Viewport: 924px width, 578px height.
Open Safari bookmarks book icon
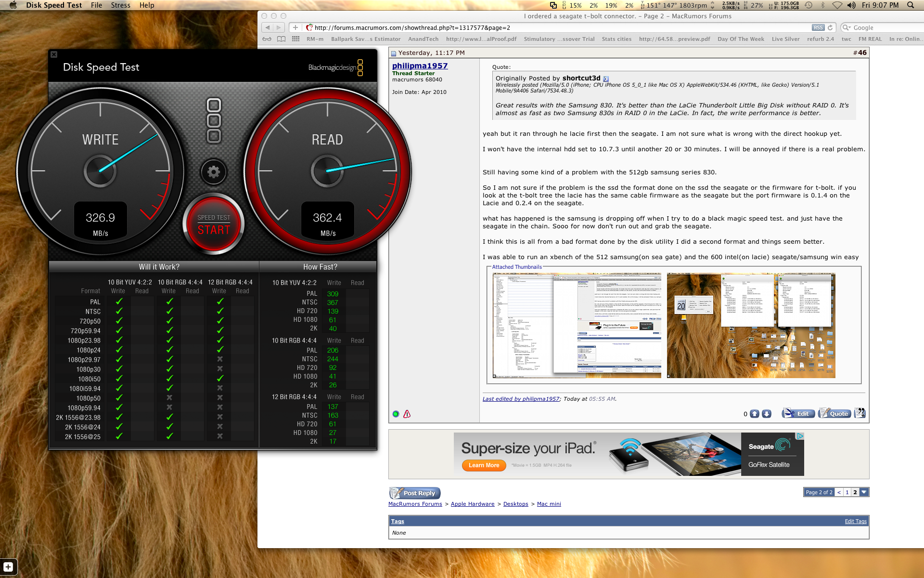click(281, 39)
